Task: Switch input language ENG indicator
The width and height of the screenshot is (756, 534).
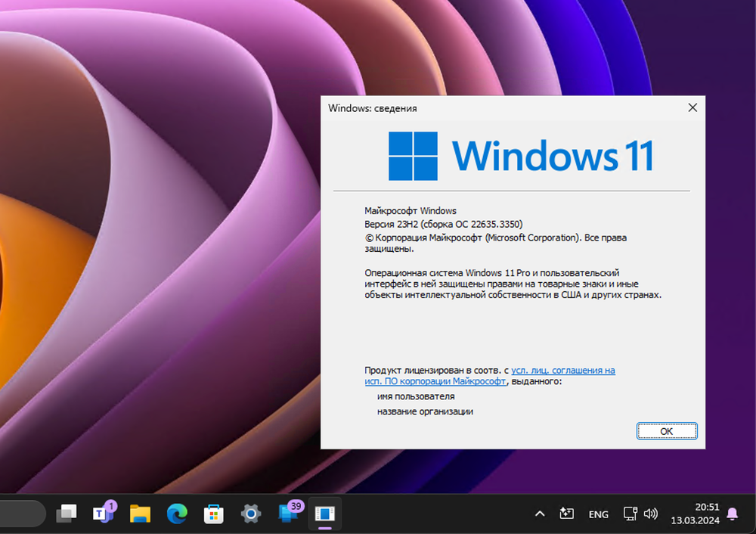Action: (598, 514)
